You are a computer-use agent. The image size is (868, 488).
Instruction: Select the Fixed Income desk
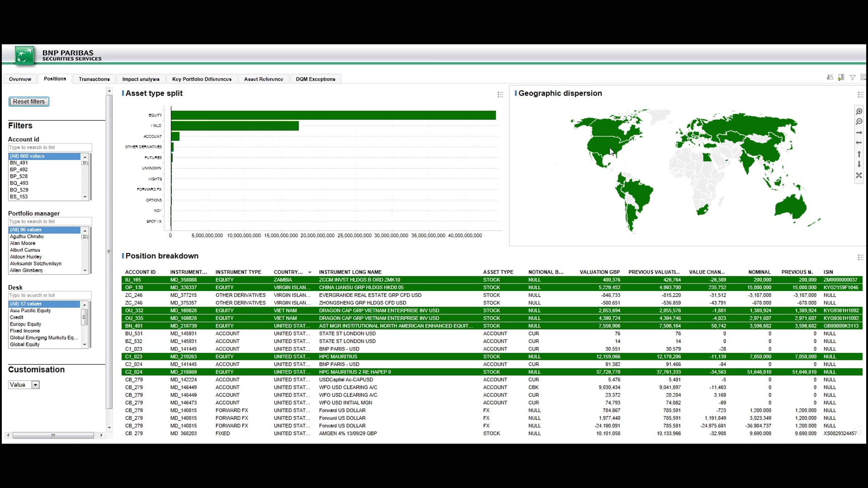click(x=25, y=331)
